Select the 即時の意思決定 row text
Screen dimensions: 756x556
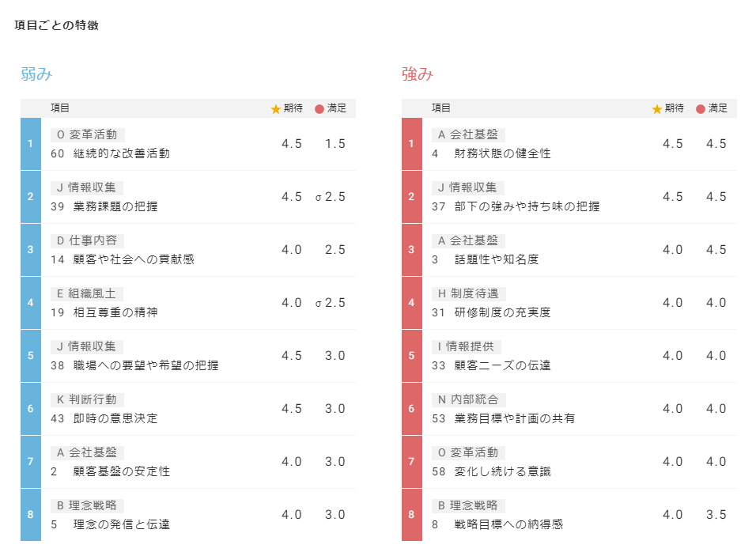point(115,418)
